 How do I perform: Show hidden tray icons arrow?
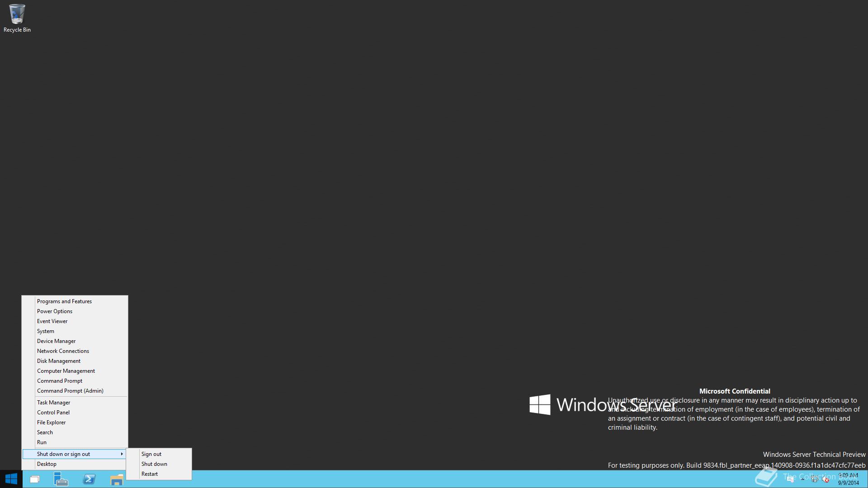click(x=803, y=479)
